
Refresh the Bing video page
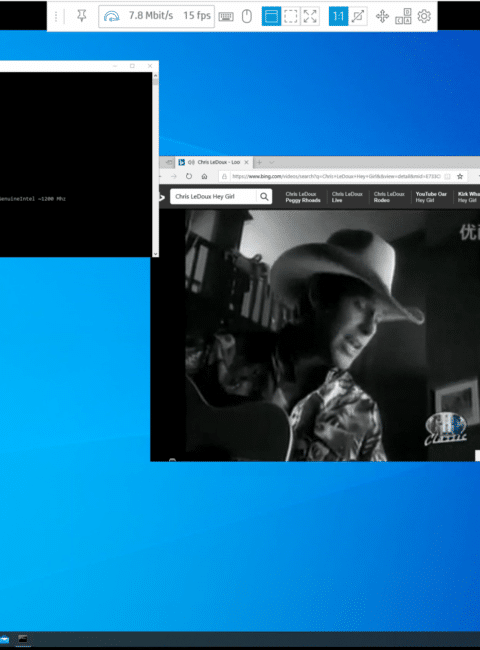[x=189, y=176]
